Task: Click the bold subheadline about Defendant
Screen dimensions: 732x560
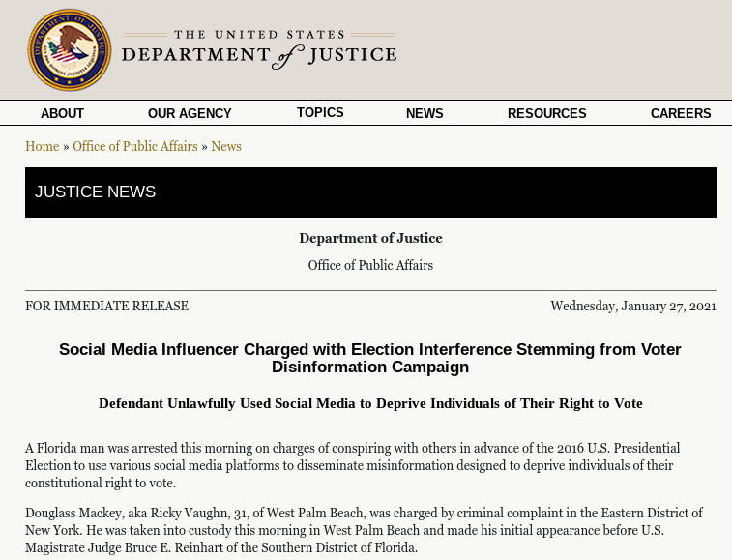Action: 370,403
